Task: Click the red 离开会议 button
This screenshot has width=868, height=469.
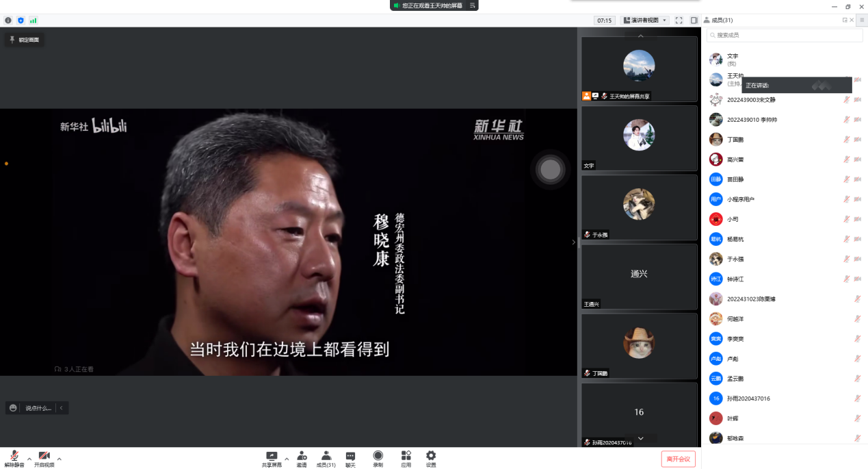Action: click(678, 459)
